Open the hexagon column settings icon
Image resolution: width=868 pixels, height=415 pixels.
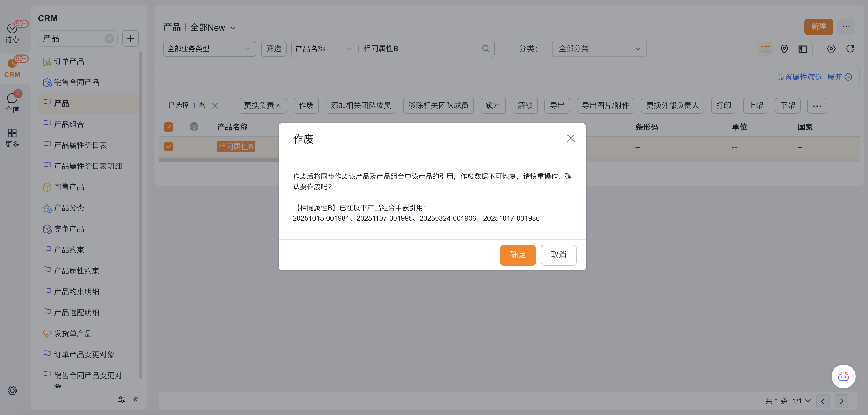tap(831, 49)
